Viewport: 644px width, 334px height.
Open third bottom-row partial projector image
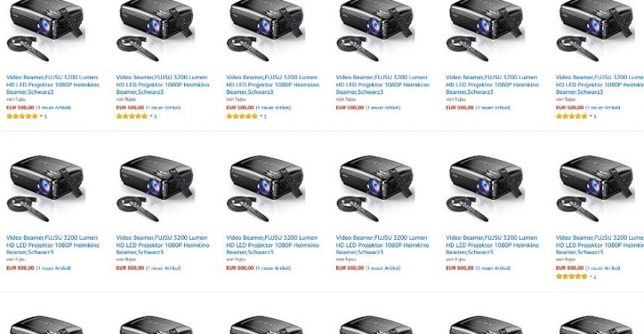[266, 325]
